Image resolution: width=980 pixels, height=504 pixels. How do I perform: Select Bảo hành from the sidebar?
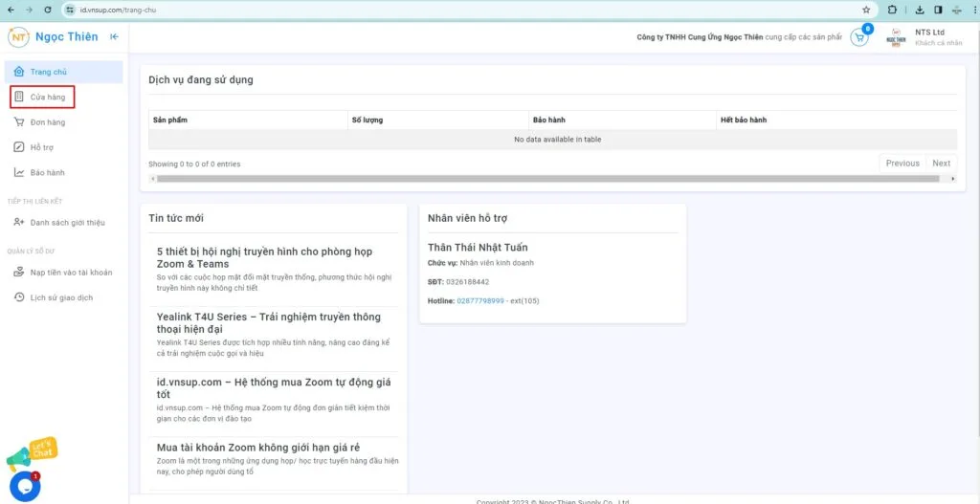(47, 173)
